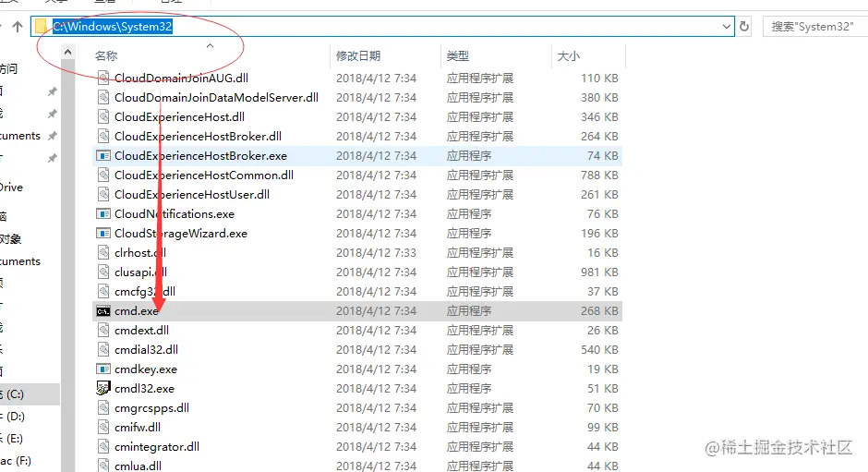Refresh the System32 folder view
The height and width of the screenshot is (472, 868).
(744, 26)
